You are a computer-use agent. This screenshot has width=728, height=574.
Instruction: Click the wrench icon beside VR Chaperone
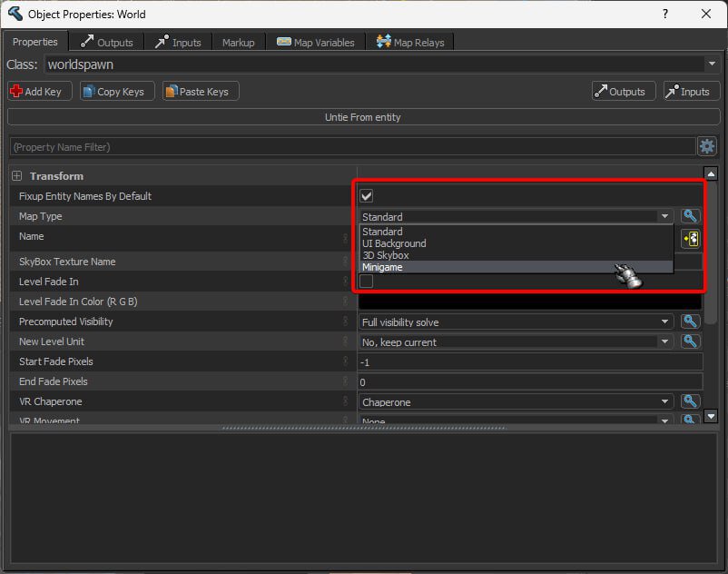point(690,401)
